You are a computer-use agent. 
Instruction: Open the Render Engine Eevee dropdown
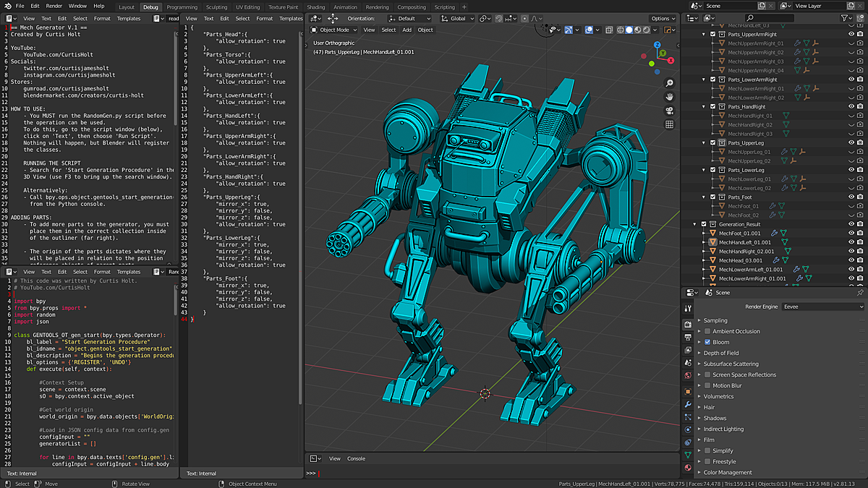click(822, 307)
